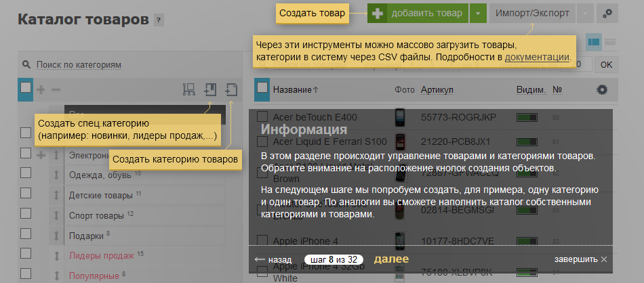Open the Лидеры продаж special category
644x283 pixels.
(x=102, y=255)
